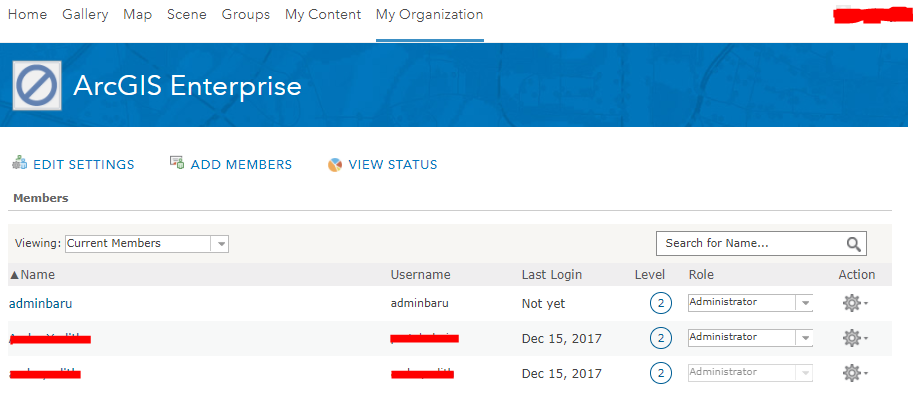Open Role dropdown for adminbaru
Screen dimensions: 913x417
click(x=751, y=303)
